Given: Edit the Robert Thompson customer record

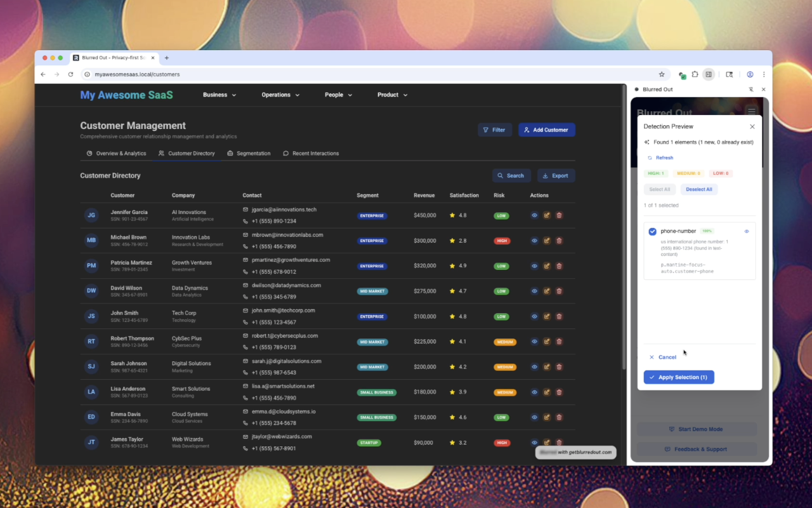Looking at the screenshot, I should (547, 342).
